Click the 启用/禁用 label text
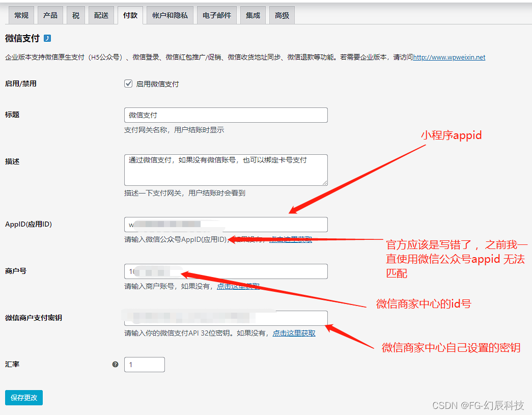Viewport: 532px width, 415px height. [21, 84]
